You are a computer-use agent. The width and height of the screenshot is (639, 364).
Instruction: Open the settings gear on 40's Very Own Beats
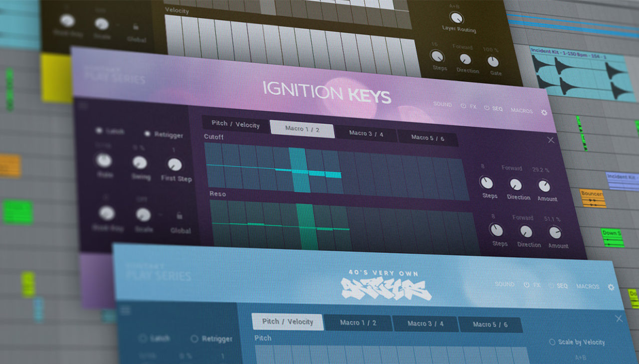(610, 288)
